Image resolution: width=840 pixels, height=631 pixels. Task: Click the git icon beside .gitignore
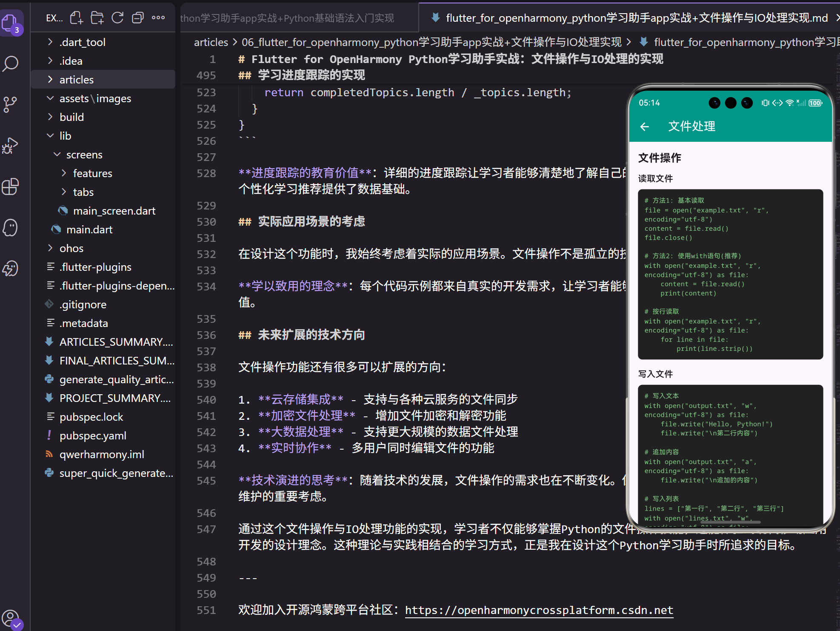[49, 304]
